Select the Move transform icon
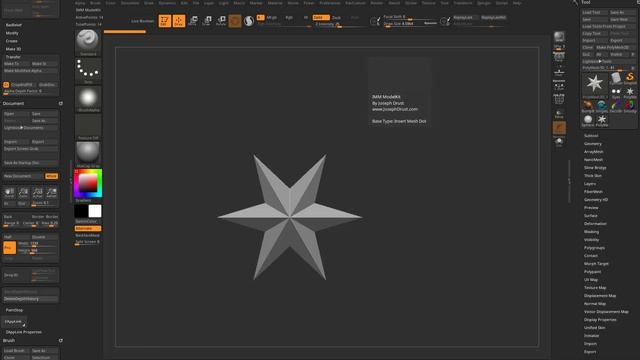 (193, 21)
